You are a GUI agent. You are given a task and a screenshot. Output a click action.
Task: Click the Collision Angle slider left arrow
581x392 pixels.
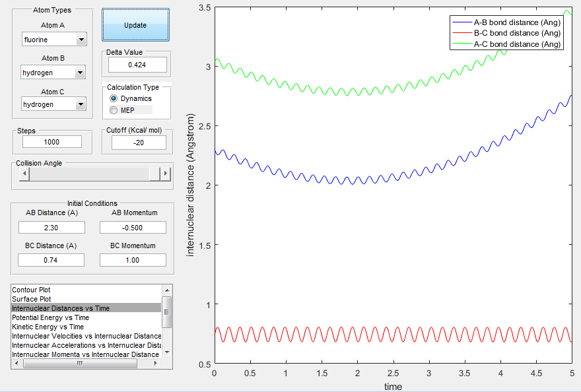(24, 174)
